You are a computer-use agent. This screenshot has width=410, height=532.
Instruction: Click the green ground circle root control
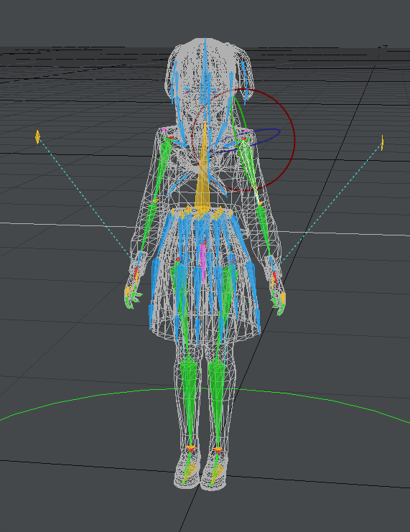click(205, 389)
